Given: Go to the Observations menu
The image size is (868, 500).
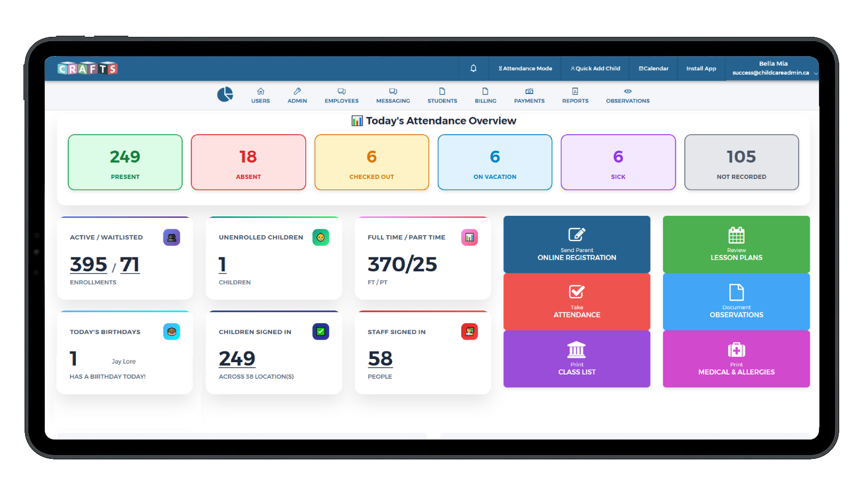Looking at the screenshot, I should coord(627,96).
